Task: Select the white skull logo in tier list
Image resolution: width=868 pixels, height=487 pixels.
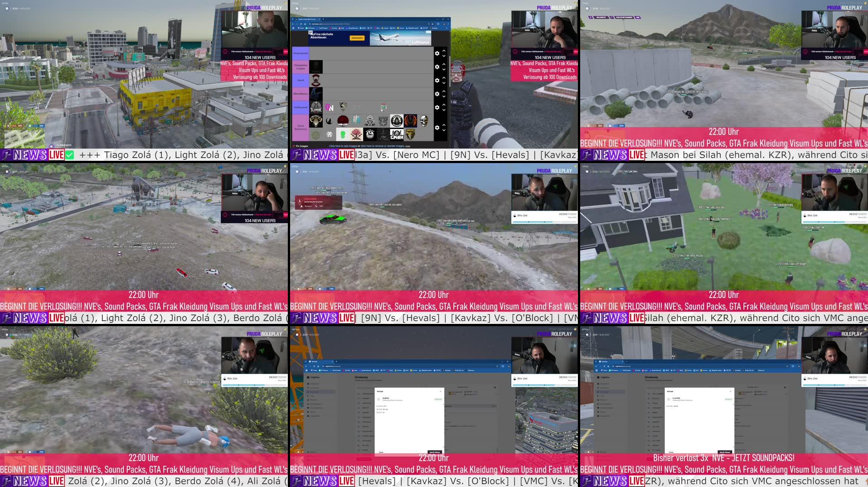Action: [x=424, y=121]
